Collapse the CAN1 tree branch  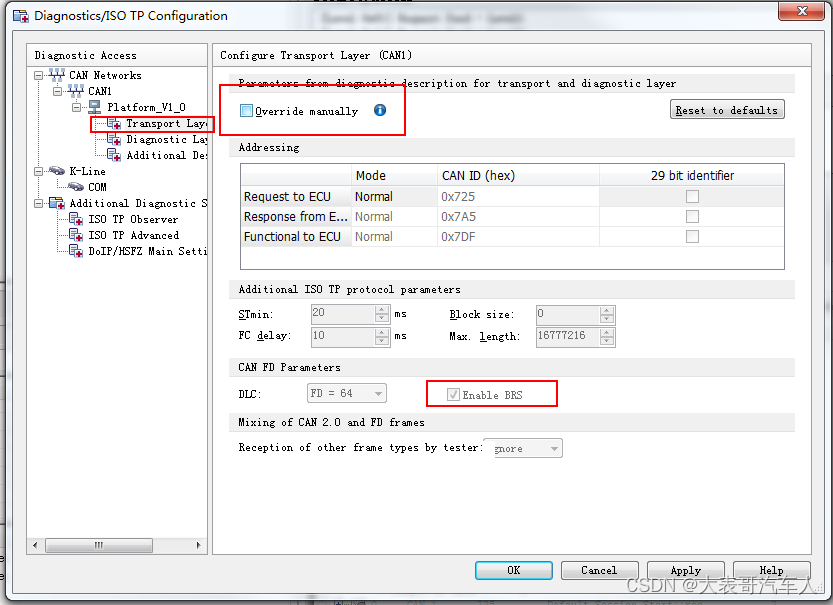[57, 91]
